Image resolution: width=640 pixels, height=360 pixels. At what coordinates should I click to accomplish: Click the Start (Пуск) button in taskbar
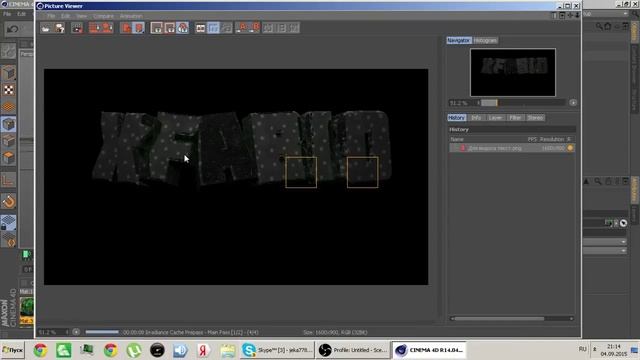click(x=13, y=350)
